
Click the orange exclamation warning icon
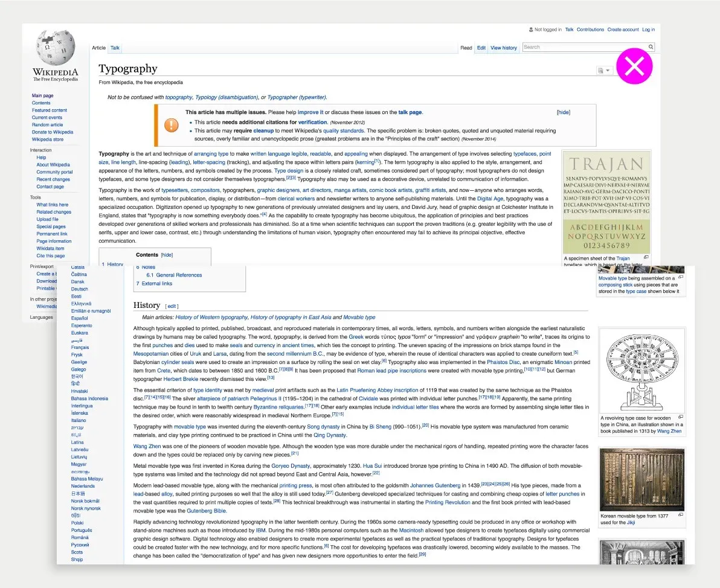point(172,125)
